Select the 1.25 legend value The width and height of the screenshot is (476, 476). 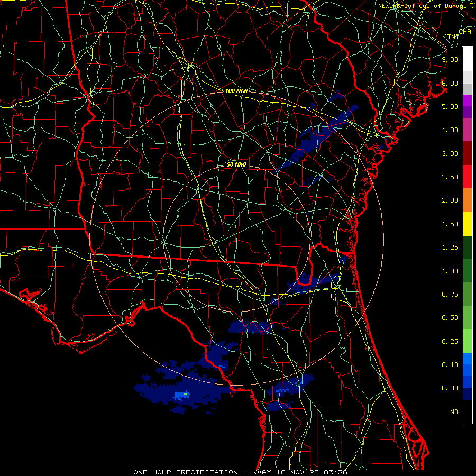pyautogui.click(x=450, y=248)
